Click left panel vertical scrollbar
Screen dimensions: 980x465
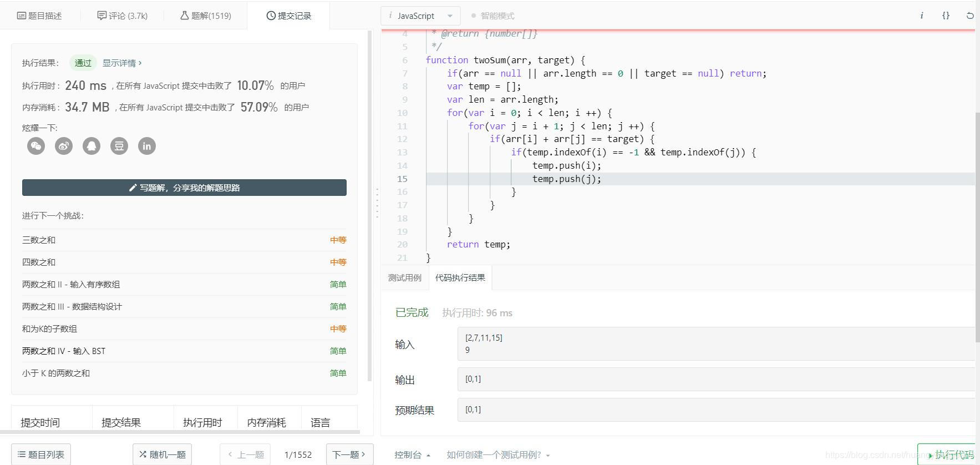coord(370,205)
